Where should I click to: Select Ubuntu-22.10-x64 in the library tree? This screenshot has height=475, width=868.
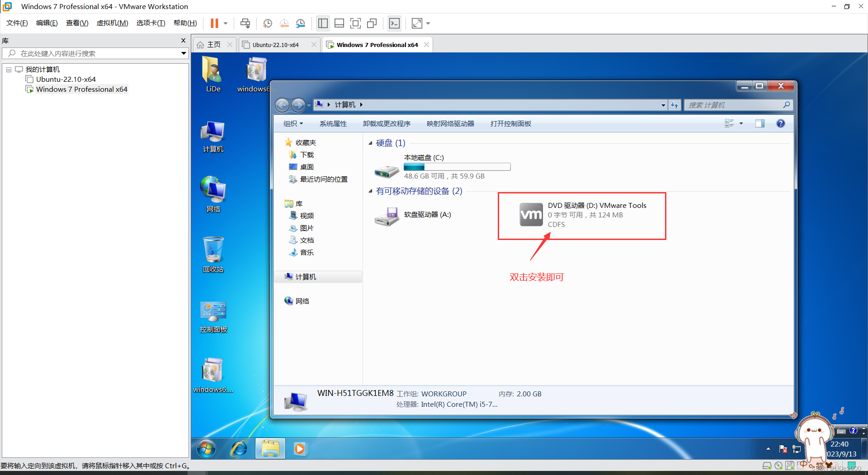pyautogui.click(x=66, y=79)
